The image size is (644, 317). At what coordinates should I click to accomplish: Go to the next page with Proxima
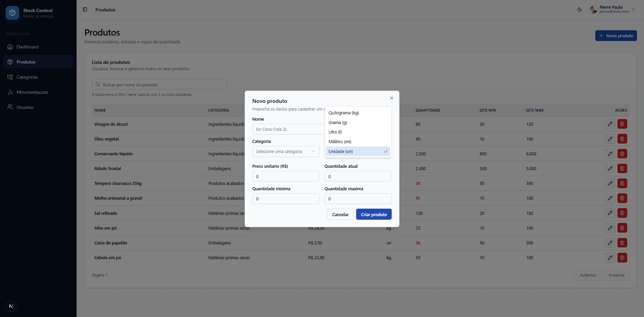pos(616,275)
